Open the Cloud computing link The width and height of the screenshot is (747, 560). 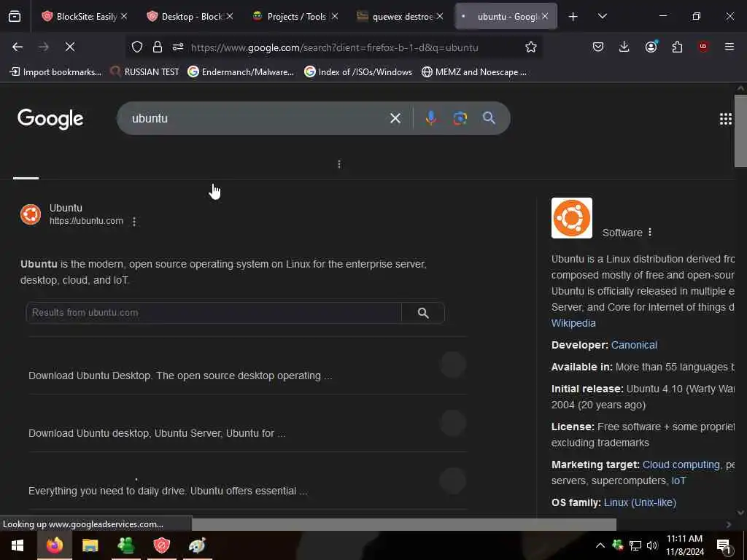point(681,464)
